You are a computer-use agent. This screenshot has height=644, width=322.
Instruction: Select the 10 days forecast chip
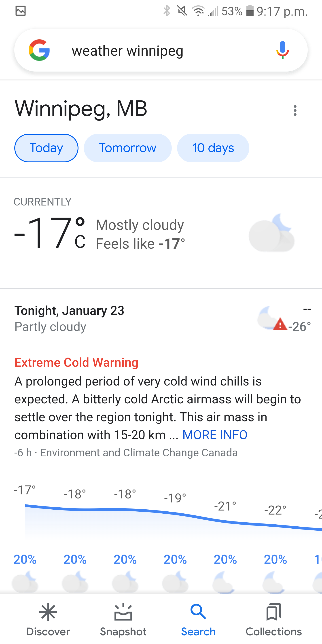[213, 148]
